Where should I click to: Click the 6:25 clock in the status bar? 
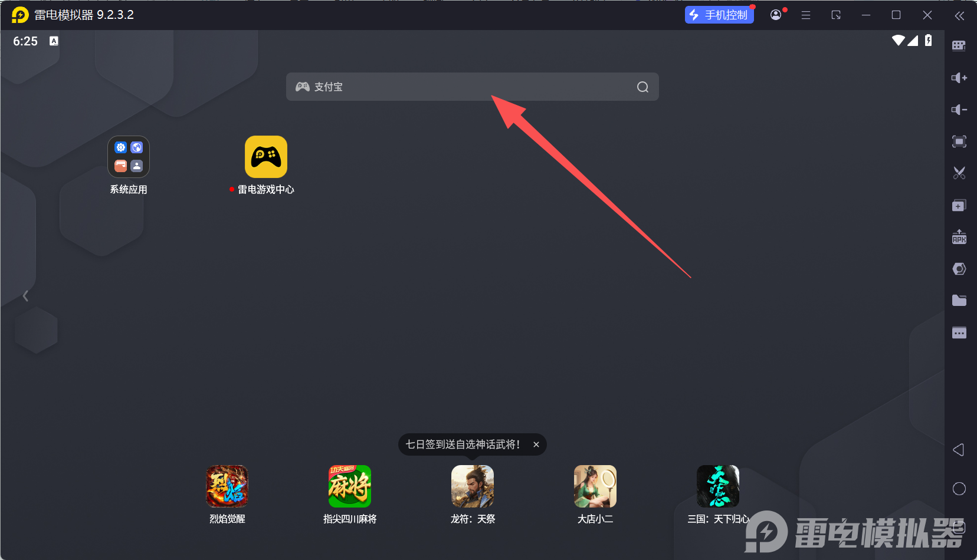[25, 41]
